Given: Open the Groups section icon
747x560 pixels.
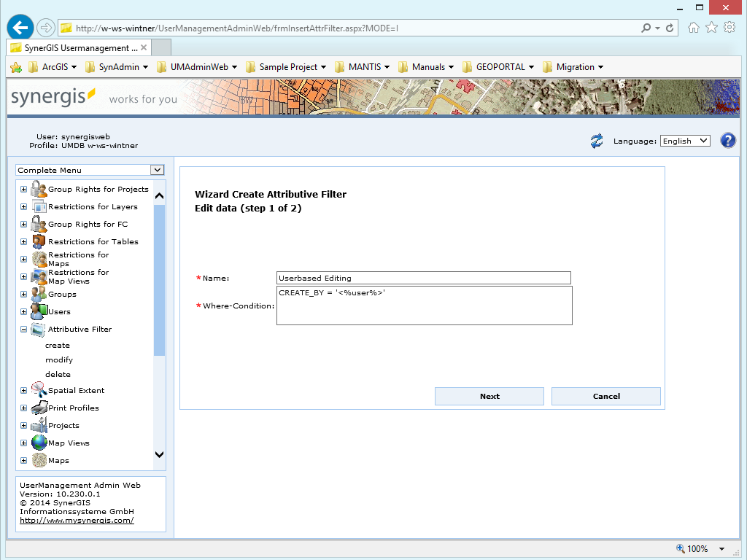Looking at the screenshot, I should pyautogui.click(x=37, y=295).
